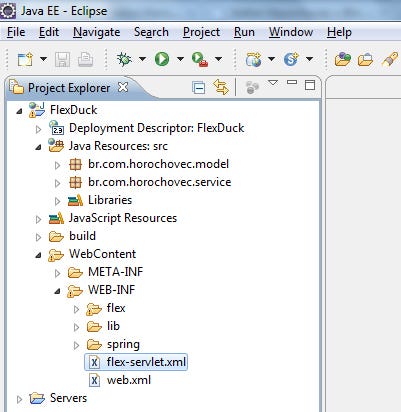Select the FlexDuck project
The image size is (401, 412).
pyautogui.click(x=73, y=110)
